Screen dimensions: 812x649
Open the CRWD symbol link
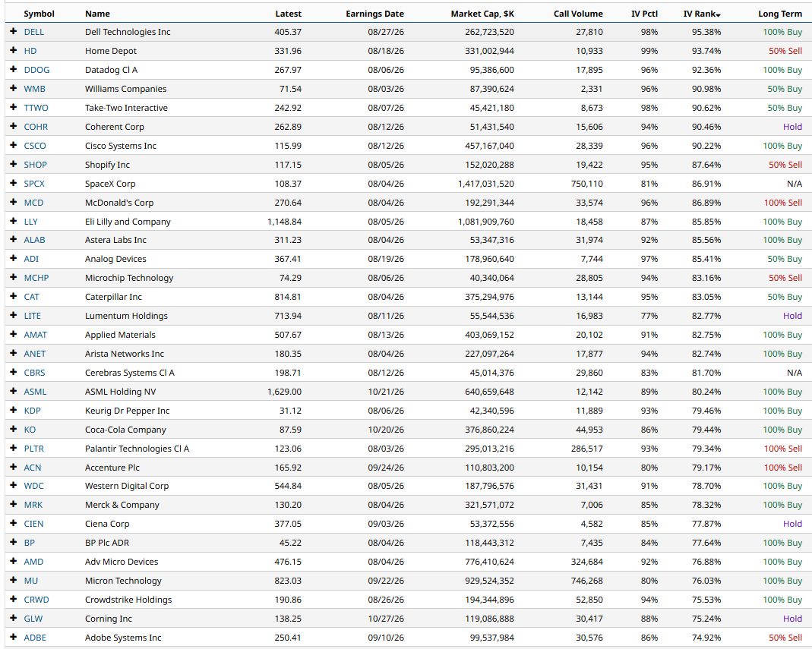(36, 600)
